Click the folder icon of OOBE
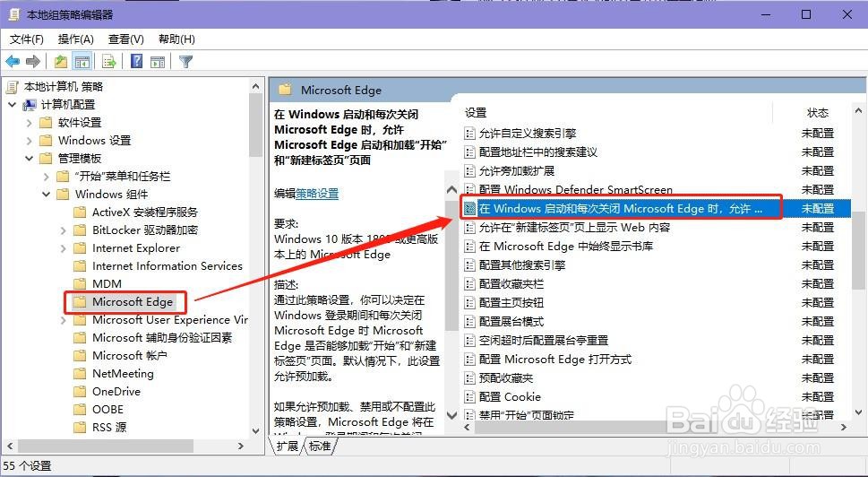This screenshot has width=868, height=477. click(x=81, y=410)
